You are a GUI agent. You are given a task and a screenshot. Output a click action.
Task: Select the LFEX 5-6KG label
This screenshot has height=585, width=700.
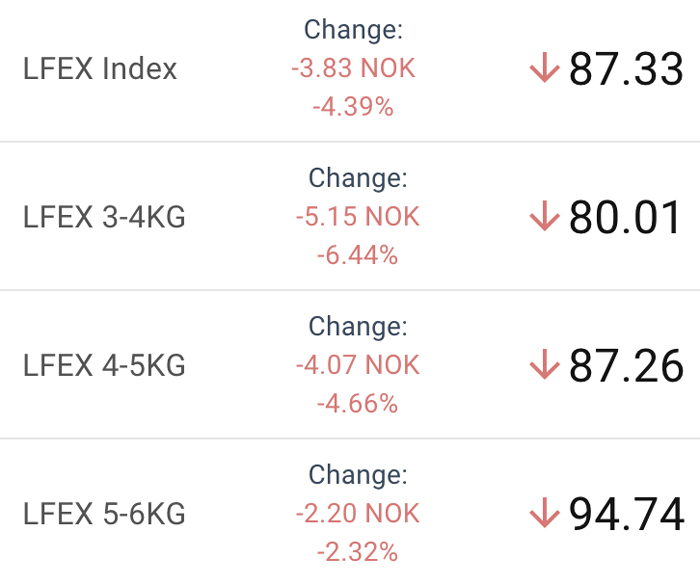point(104,514)
